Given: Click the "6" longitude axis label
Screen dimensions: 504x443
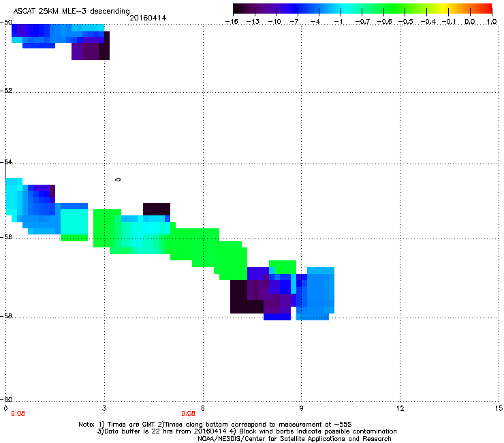Looking at the screenshot, I should (203, 408).
